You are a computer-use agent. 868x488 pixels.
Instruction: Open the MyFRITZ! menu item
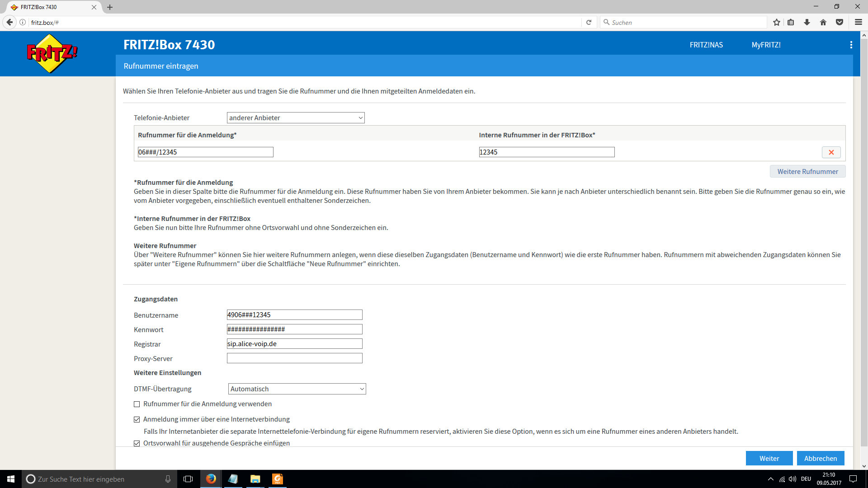pos(766,45)
